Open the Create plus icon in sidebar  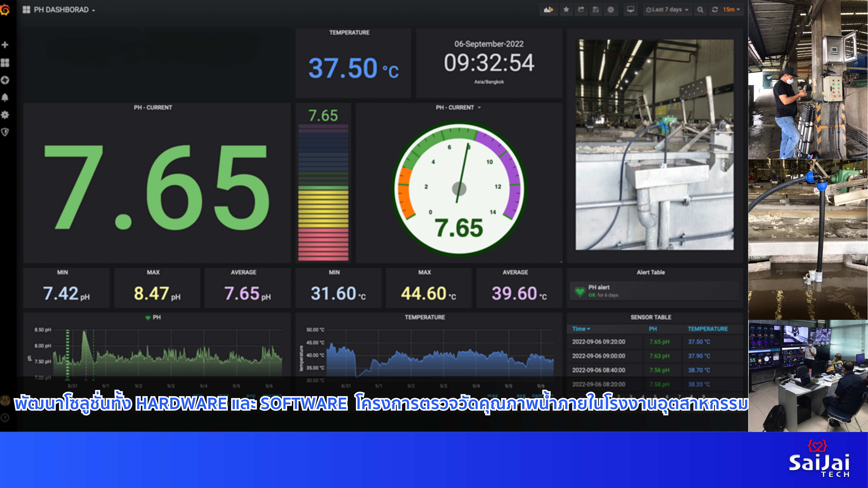click(5, 45)
